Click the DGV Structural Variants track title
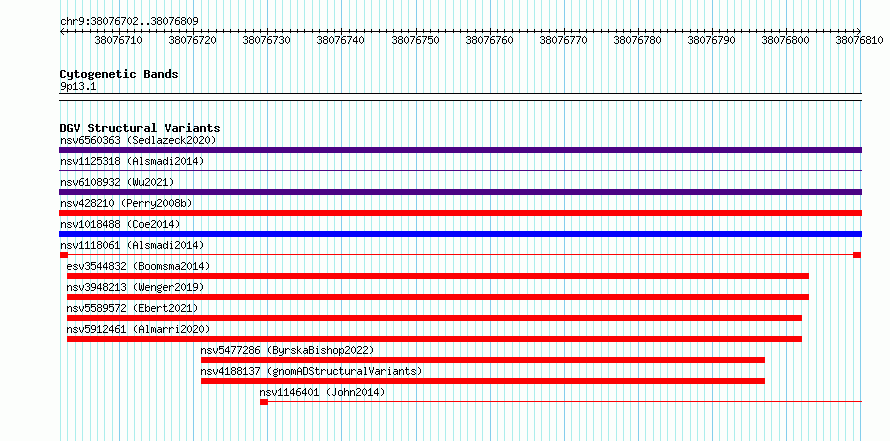 [x=140, y=128]
